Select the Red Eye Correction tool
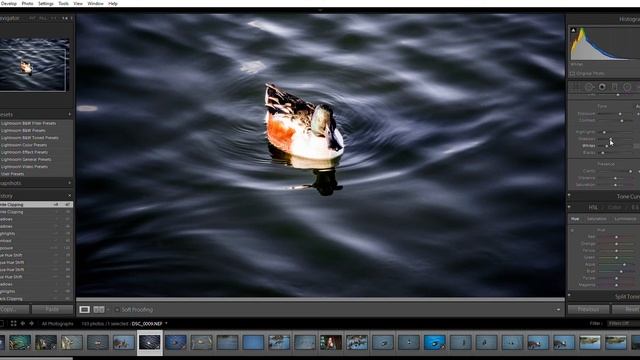640x360 pixels. (x=602, y=87)
